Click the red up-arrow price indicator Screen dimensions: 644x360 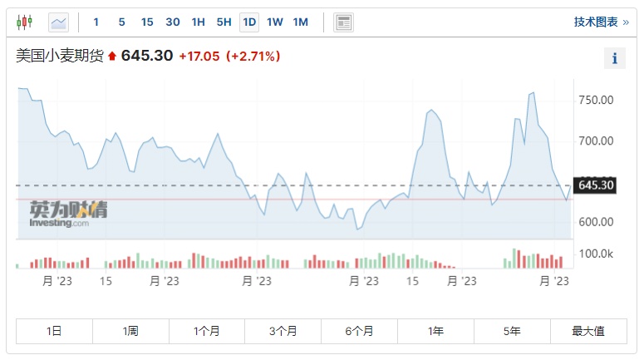[112, 57]
